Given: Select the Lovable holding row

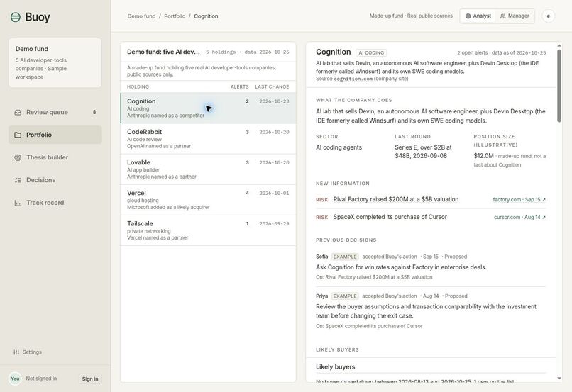Looking at the screenshot, I should (209, 169).
